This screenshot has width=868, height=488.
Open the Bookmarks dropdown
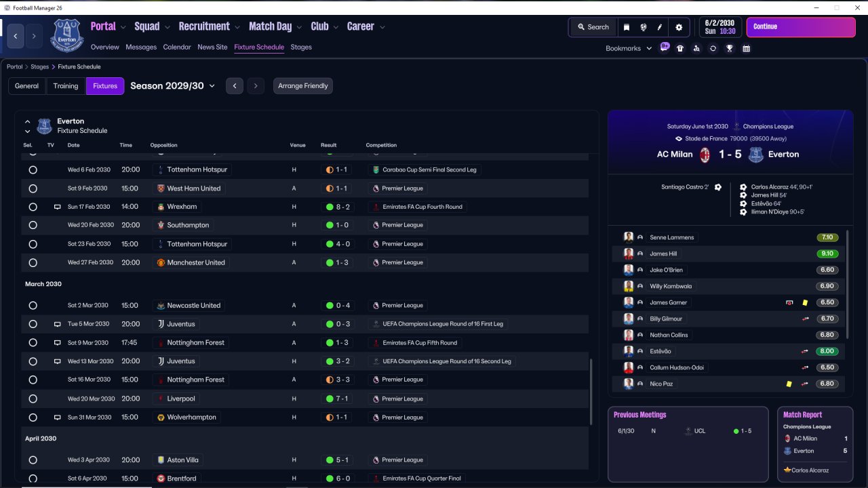point(629,49)
